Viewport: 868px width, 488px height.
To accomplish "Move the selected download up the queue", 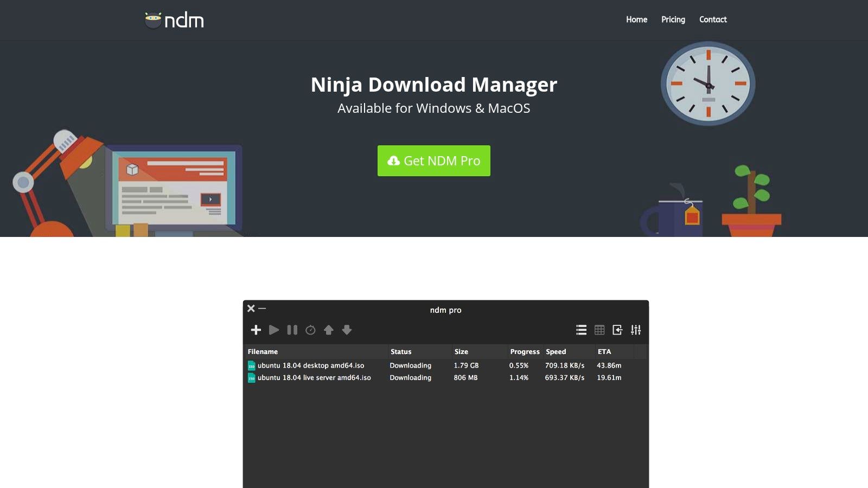I will click(328, 330).
